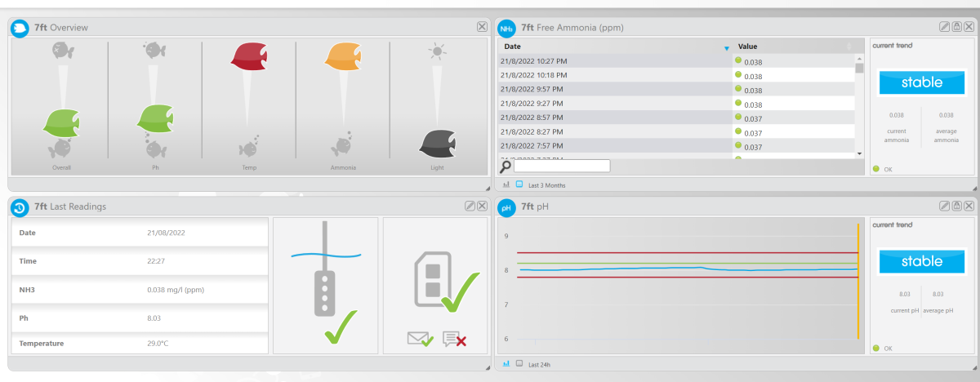Select the black Light status fish

point(438,144)
